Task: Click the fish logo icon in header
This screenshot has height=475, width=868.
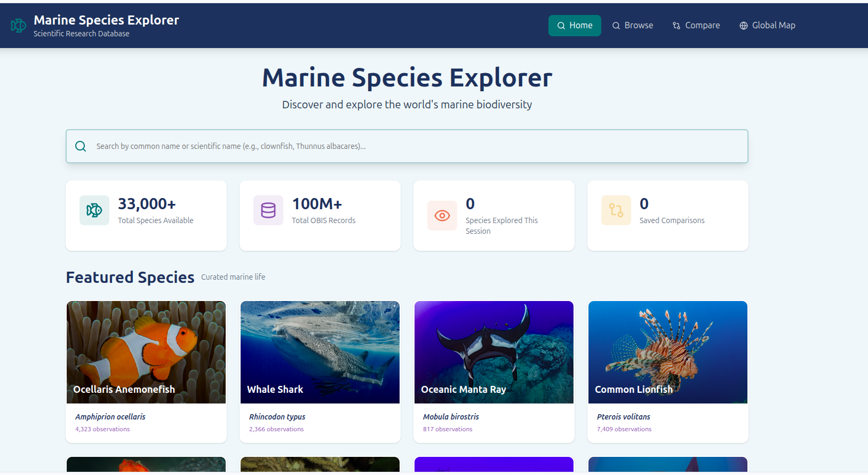Action: pos(19,26)
